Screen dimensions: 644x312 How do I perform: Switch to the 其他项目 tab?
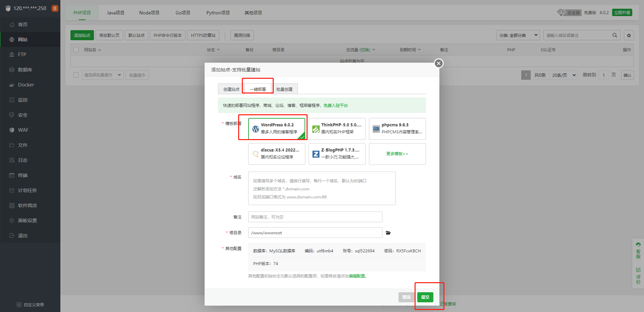point(253,13)
